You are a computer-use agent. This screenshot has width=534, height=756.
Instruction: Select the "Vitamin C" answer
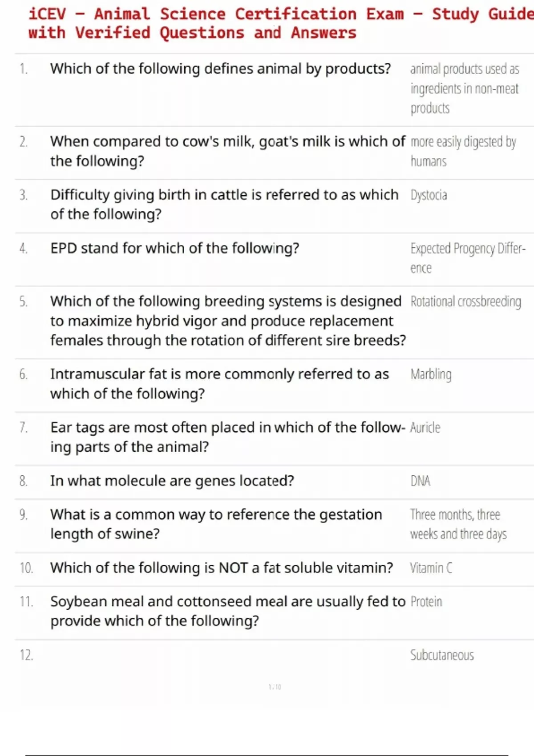tap(431, 568)
